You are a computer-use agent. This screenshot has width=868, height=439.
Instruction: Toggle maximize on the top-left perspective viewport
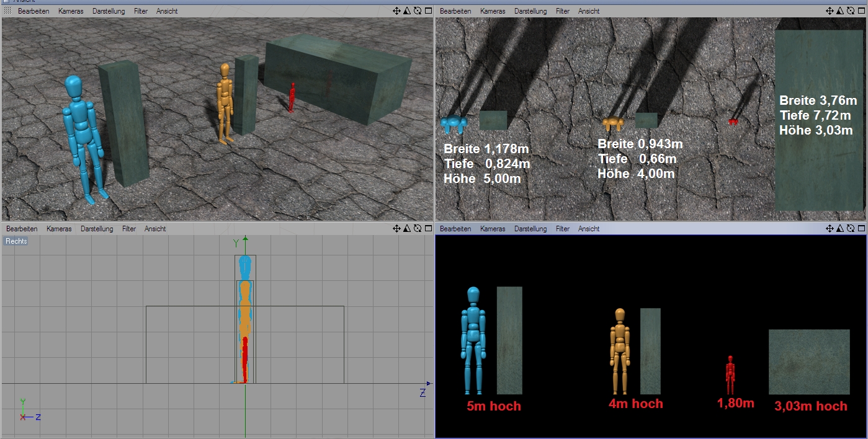(428, 11)
